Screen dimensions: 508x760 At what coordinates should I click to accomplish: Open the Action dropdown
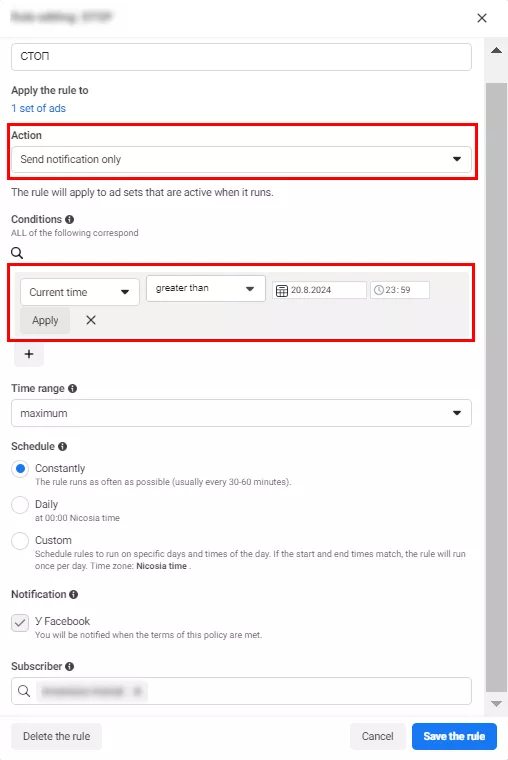[241, 159]
